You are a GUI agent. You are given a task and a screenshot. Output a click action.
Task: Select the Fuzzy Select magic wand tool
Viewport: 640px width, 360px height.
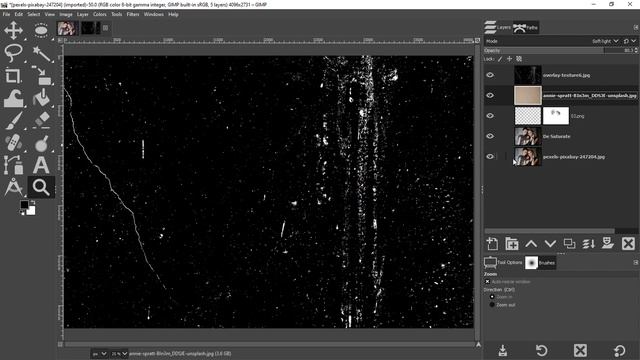pyautogui.click(x=41, y=53)
